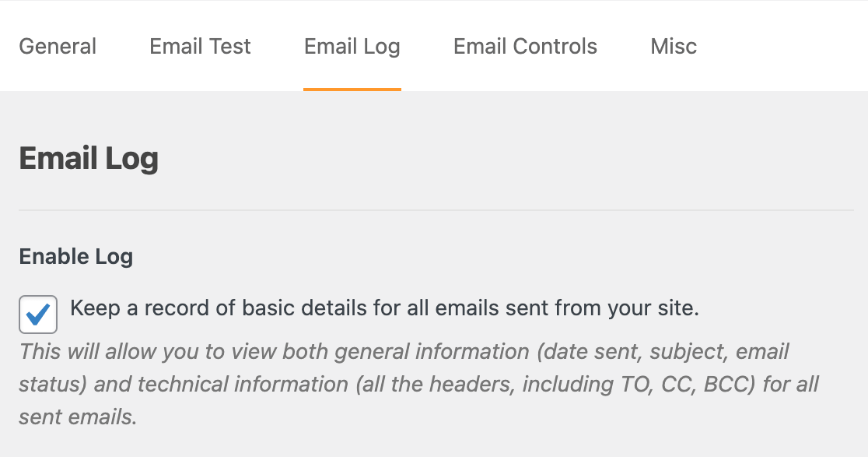View email controls configuration

pos(524,46)
